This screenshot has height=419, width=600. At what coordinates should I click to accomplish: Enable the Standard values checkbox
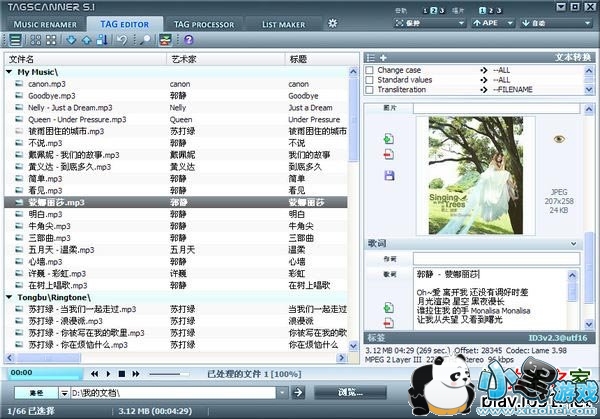coord(370,80)
